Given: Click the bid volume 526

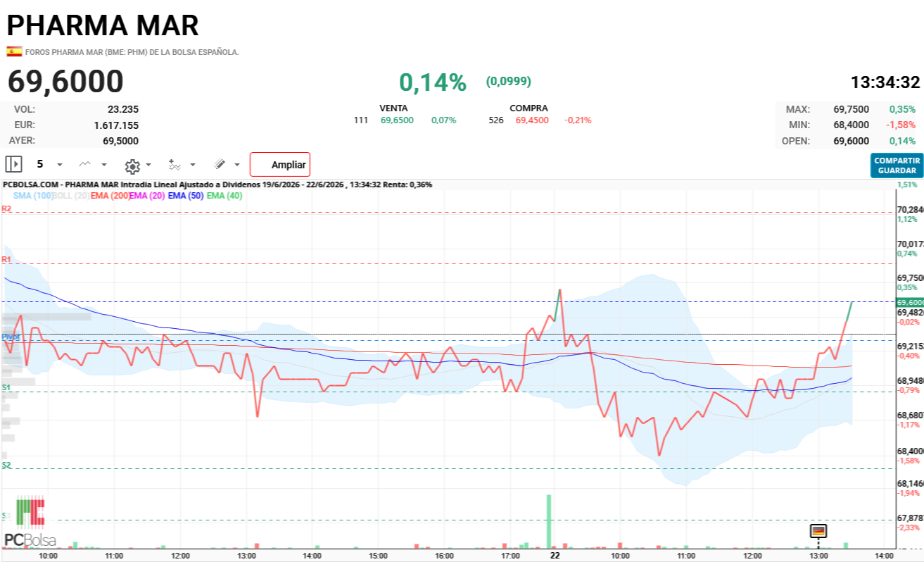Looking at the screenshot, I should [x=496, y=120].
